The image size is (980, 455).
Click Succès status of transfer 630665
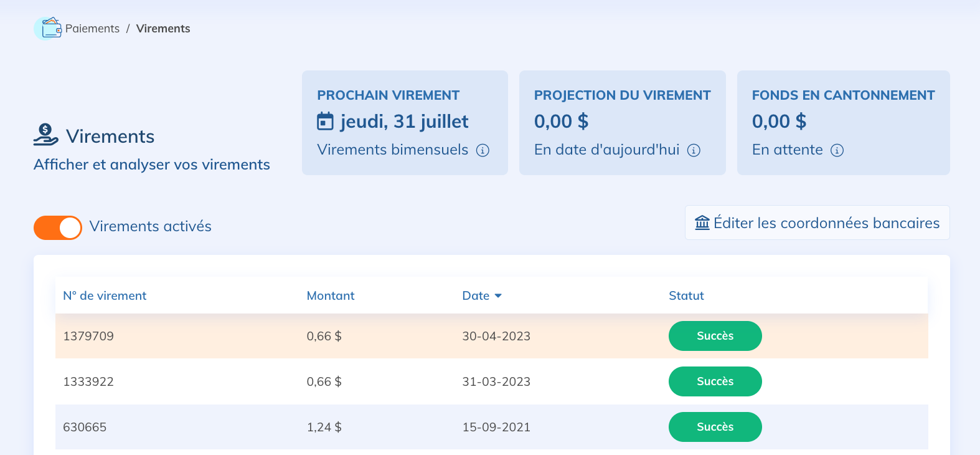(715, 427)
